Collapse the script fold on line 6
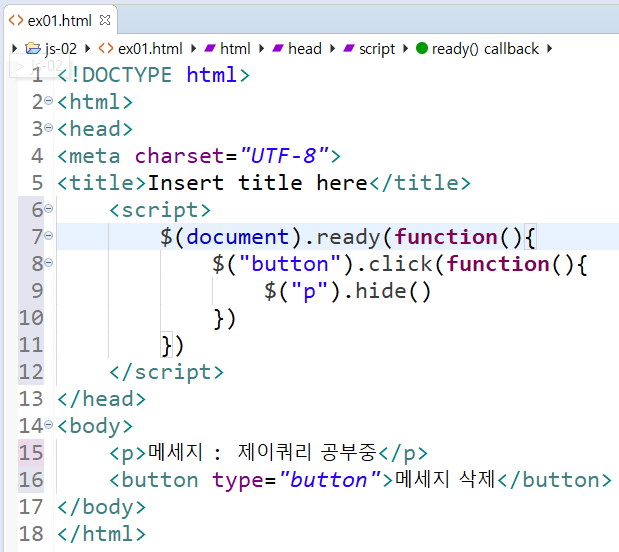Image resolution: width=619 pixels, height=552 pixels. (x=49, y=208)
